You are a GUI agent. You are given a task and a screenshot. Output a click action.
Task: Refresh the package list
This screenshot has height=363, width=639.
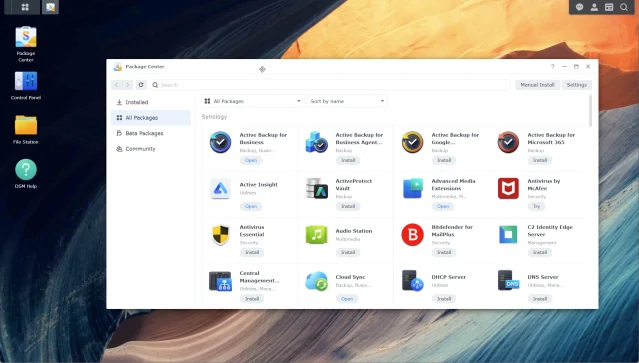pyautogui.click(x=141, y=85)
